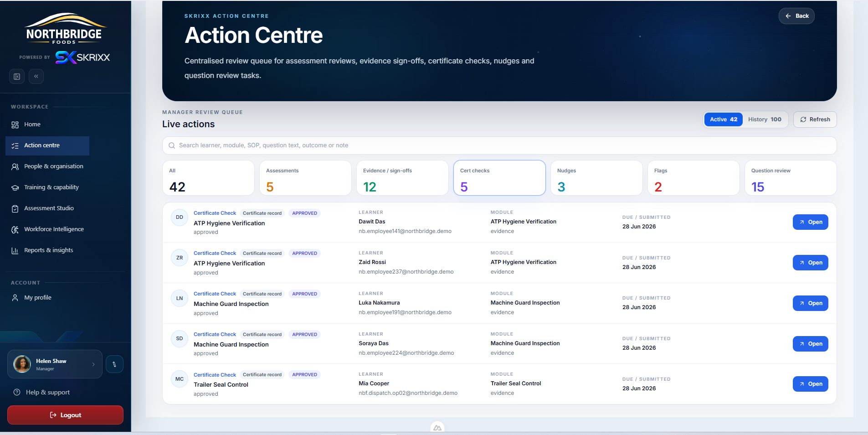This screenshot has height=435, width=868.
Task: Click Help & support question icon
Action: 17,392
